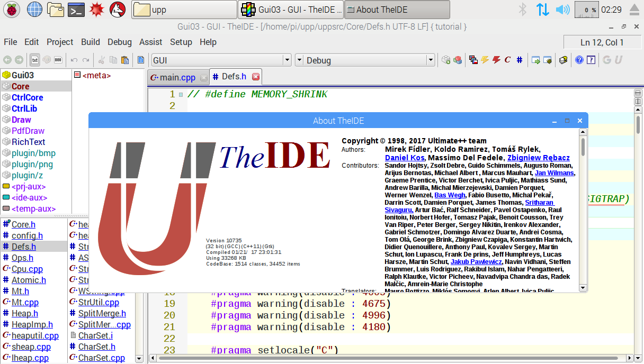Click the Debug bug icon in toolbar
Image resolution: width=644 pixels, height=364 pixels.
pyautogui.click(x=548, y=60)
